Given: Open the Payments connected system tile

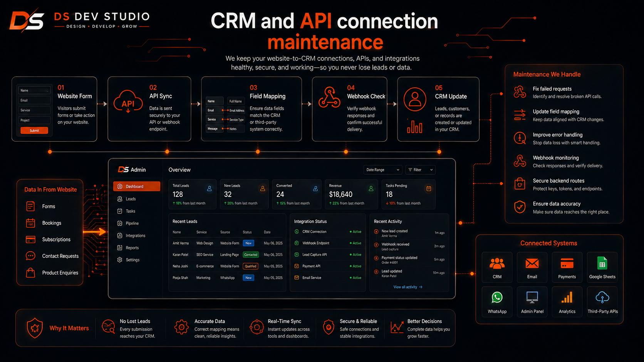Looking at the screenshot, I should 567,267.
